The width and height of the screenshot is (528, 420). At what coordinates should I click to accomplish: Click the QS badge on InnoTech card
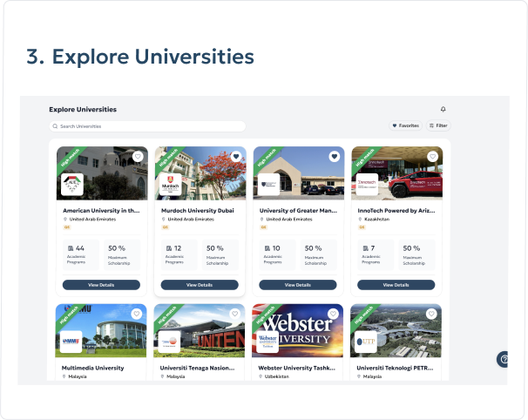(x=362, y=227)
